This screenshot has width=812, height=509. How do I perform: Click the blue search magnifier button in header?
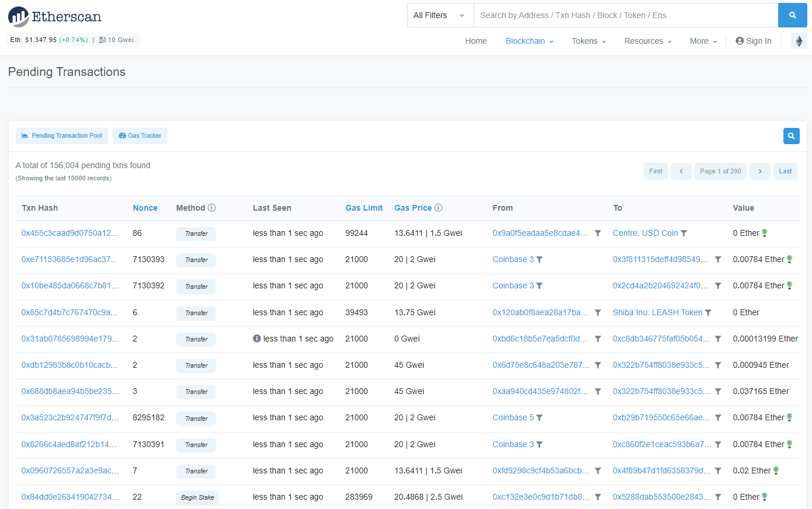pos(792,15)
